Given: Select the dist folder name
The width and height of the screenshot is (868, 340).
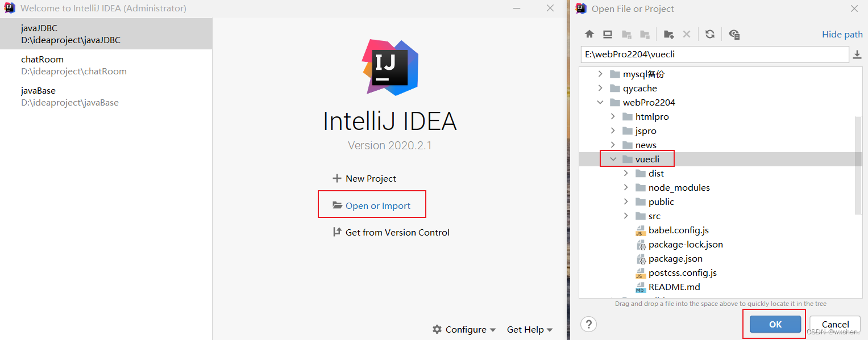Looking at the screenshot, I should 656,173.
